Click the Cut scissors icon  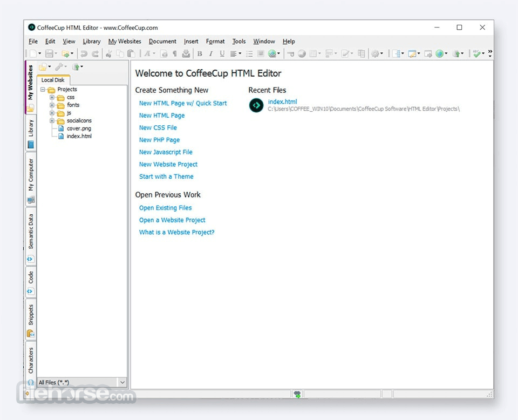(108, 53)
